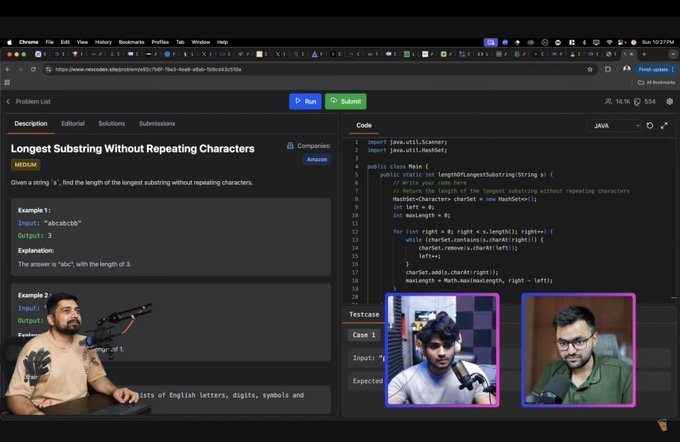Expand the tab search dropdown
Image resolution: width=680 pixels, height=442 pixels.
673,54
